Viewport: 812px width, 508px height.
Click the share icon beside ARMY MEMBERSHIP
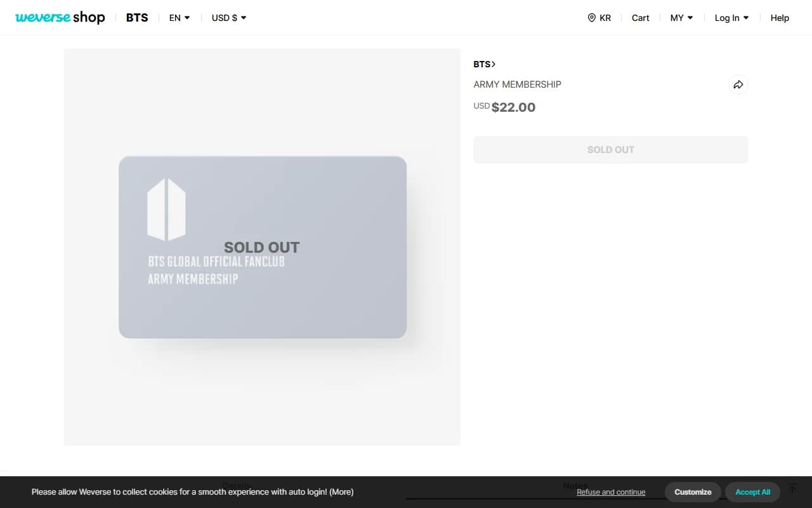pyautogui.click(x=738, y=84)
